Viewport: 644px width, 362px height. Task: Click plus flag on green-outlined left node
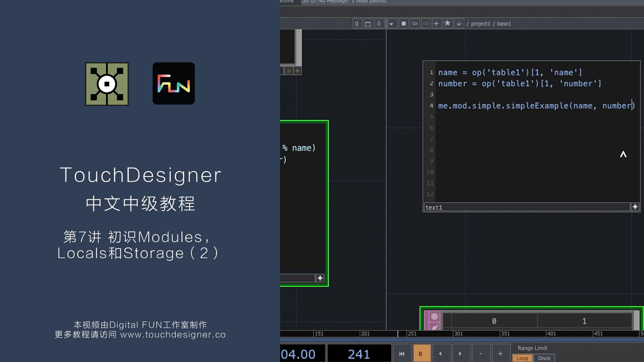(320, 278)
